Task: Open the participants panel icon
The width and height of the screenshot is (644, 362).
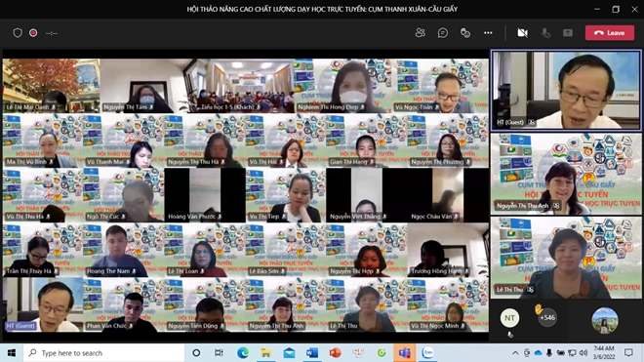Action: point(420,33)
